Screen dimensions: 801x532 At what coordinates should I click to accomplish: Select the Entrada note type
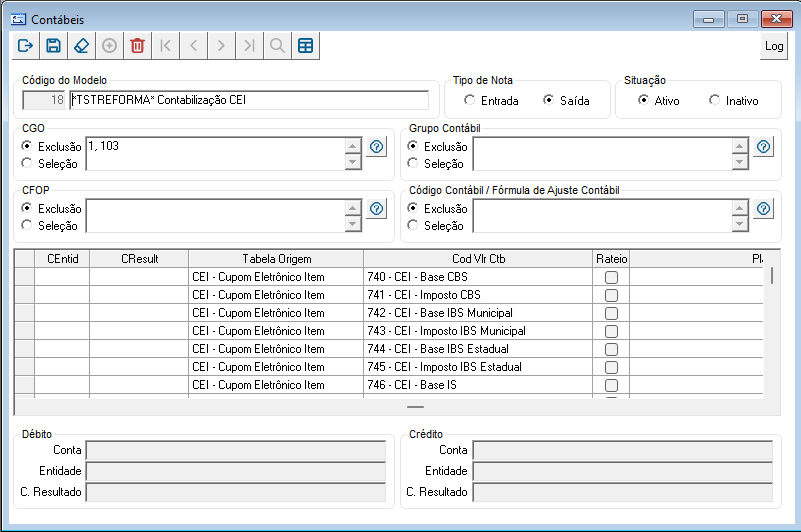click(491, 101)
